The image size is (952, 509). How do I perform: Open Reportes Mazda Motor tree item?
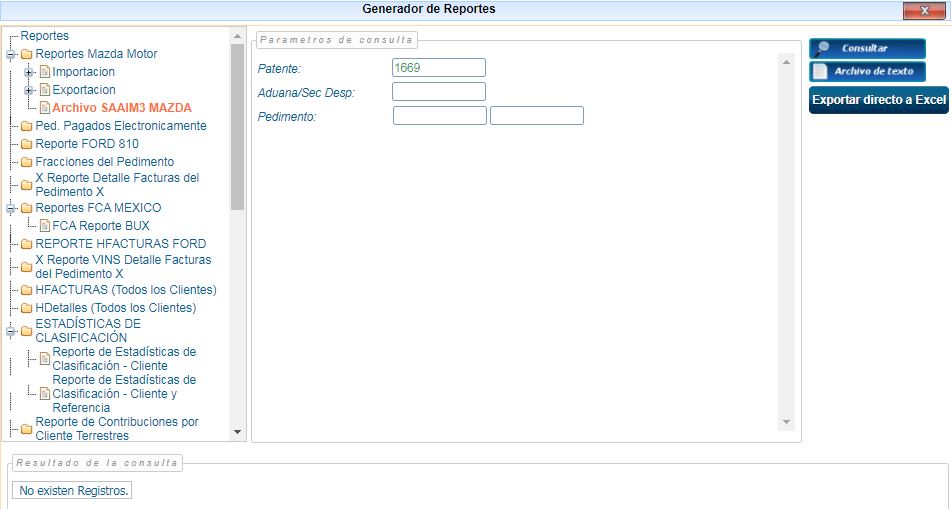coord(96,54)
